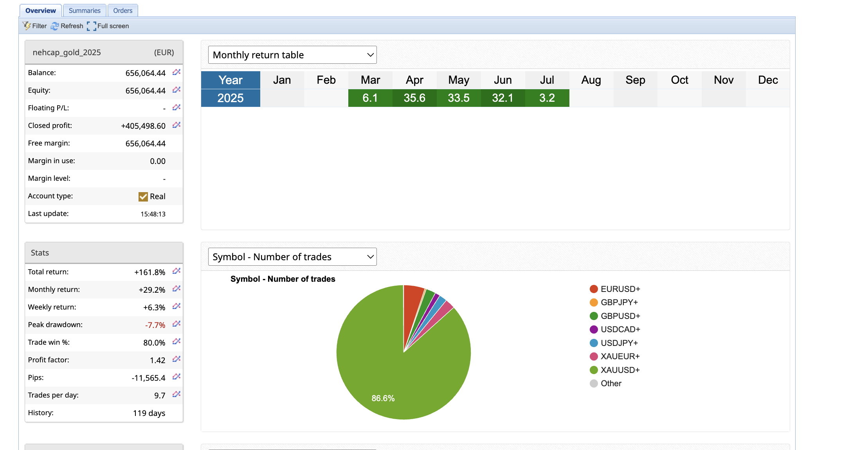Viewport: 868px width, 450px height.
Task: Switch to the Orders tab
Action: click(x=122, y=11)
